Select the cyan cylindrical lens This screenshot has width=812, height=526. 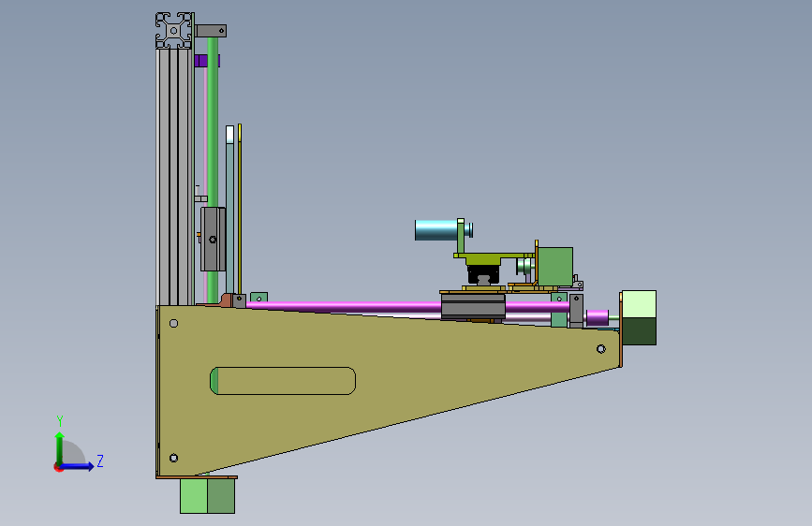click(436, 230)
